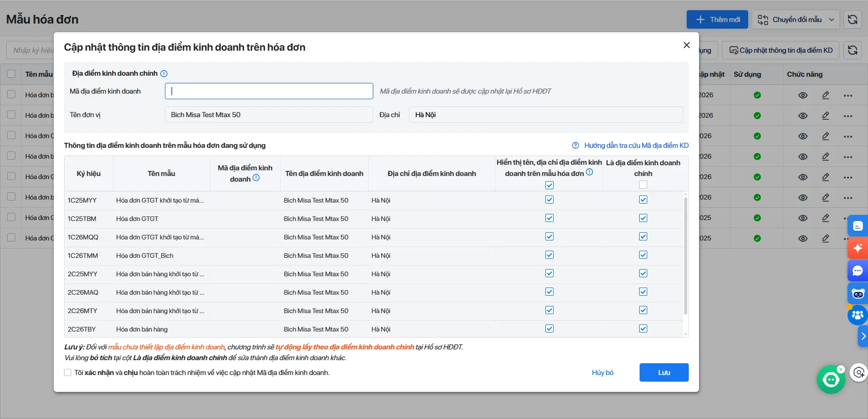The height and width of the screenshot is (419, 868).
Task: Click the refresh icon in top header
Action: [853, 19]
